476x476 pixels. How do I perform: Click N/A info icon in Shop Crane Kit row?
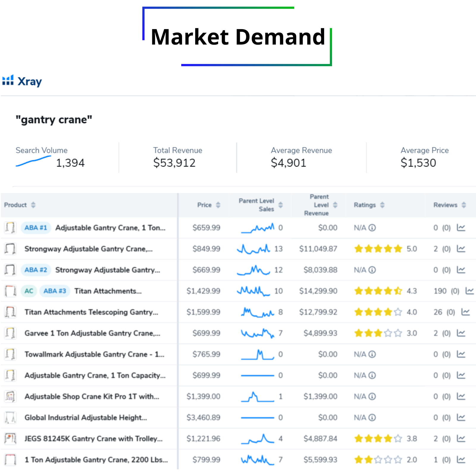pyautogui.click(x=372, y=397)
